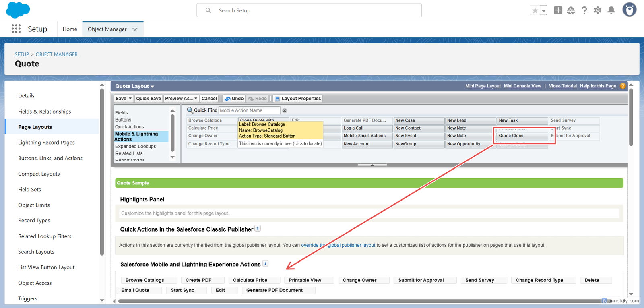Open the App Launcher dots grid

tap(16, 29)
